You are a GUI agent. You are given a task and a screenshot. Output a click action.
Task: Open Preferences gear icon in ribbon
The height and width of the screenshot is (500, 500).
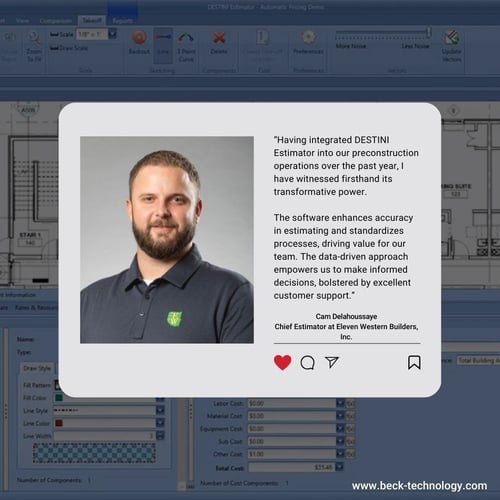308,37
